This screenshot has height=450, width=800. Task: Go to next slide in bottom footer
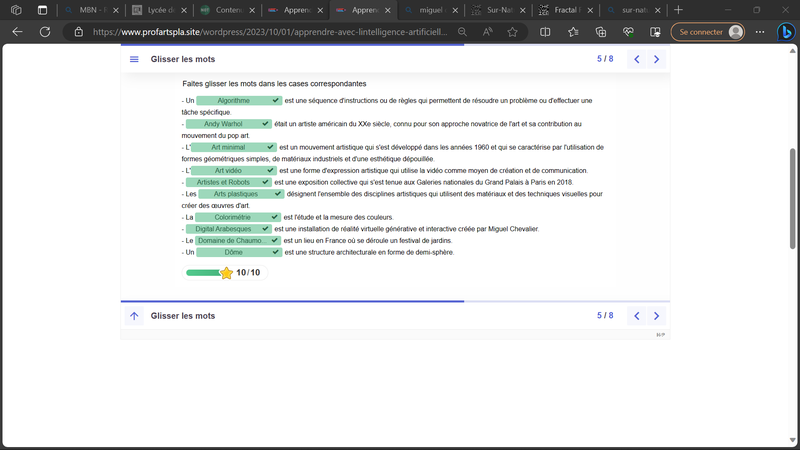point(656,316)
